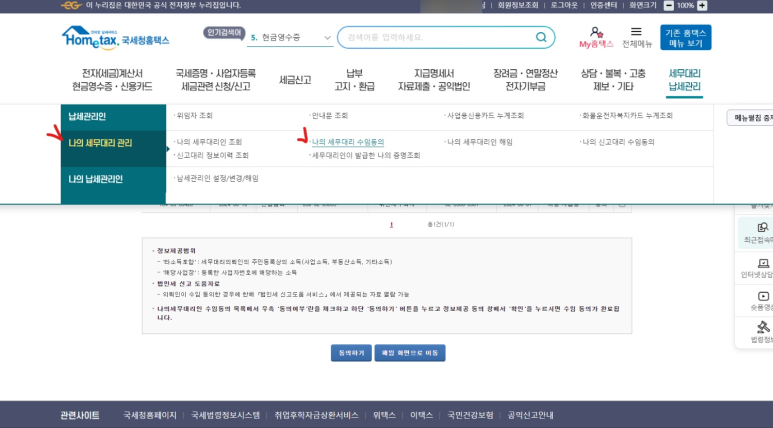Open 법령정보 gavel sidebar icon

coord(763,326)
